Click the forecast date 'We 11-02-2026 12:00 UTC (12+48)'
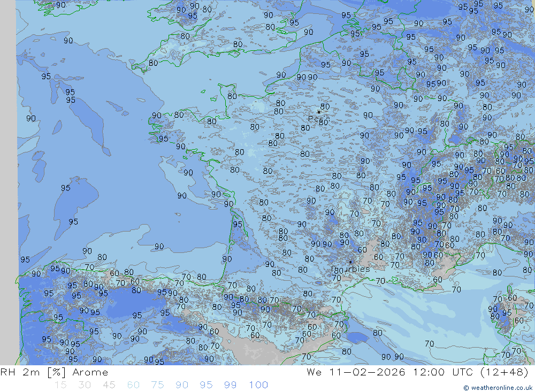Image resolution: width=535 pixels, height=392 pixels. (417, 372)
